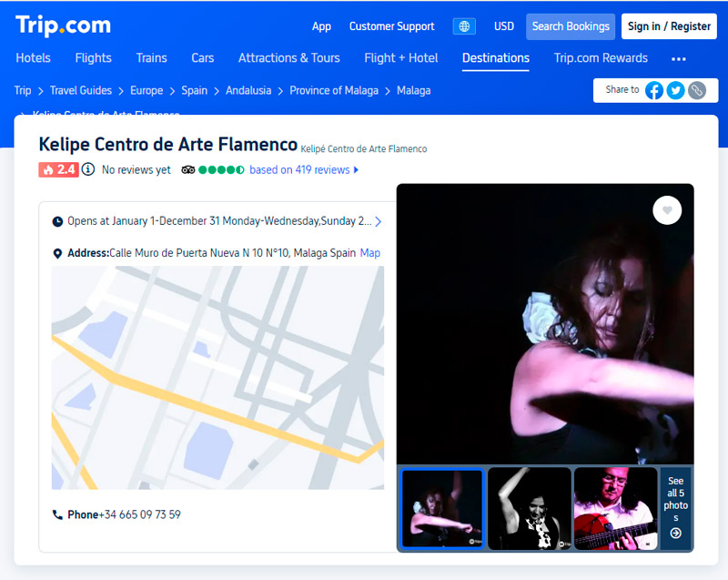Open Trip.com Rewards tab
Image resolution: width=728 pixels, height=580 pixels.
pyautogui.click(x=601, y=58)
